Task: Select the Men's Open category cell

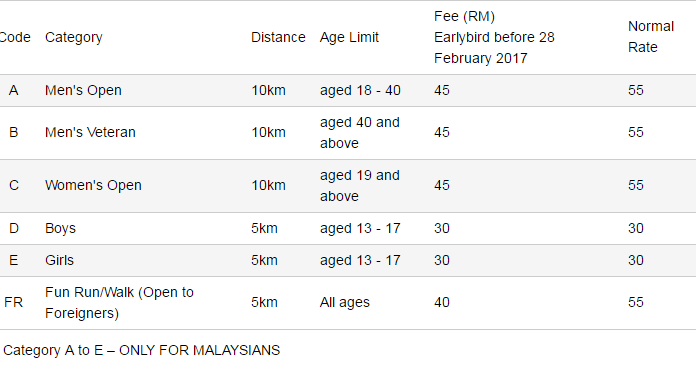Action: coord(83,91)
